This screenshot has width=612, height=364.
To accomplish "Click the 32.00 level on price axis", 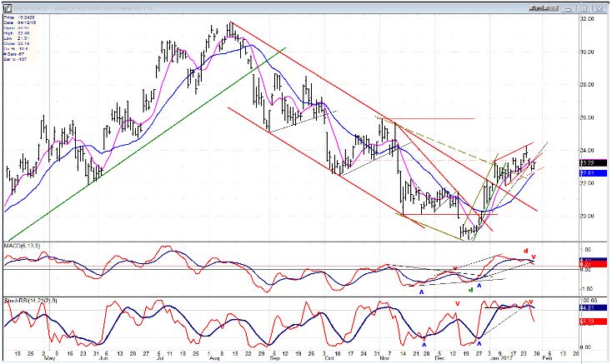I will click(x=588, y=18).
